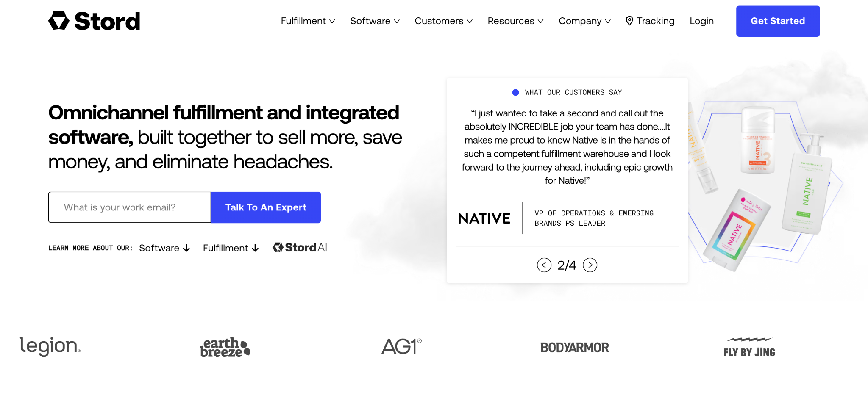Click the BODYARMOR brand logo
Screen dimensions: 868x395
574,348
